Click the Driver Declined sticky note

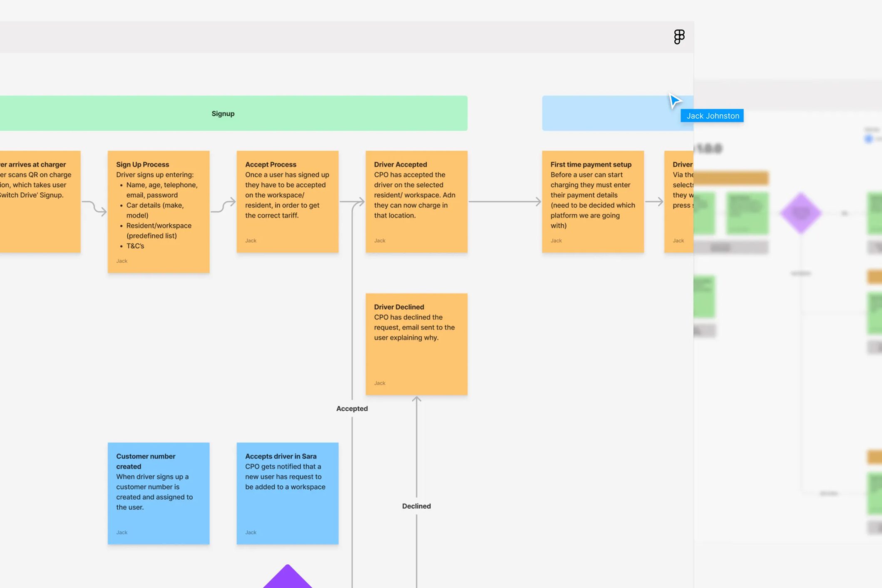click(x=416, y=344)
